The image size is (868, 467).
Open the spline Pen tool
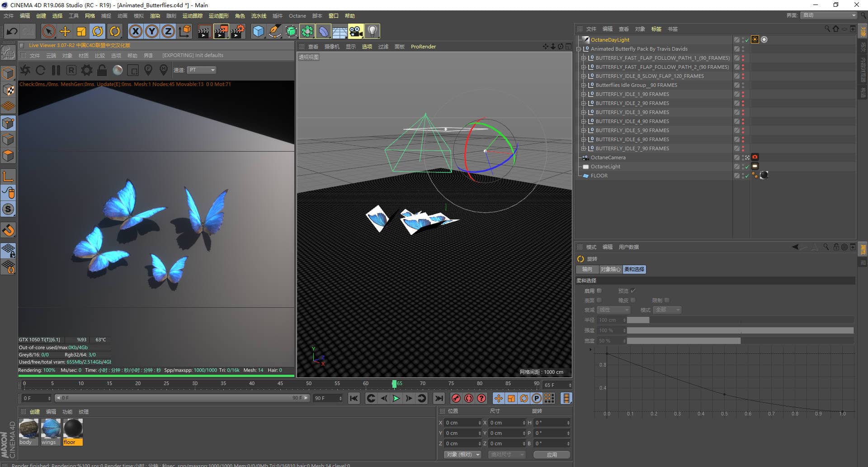pyautogui.click(x=274, y=31)
